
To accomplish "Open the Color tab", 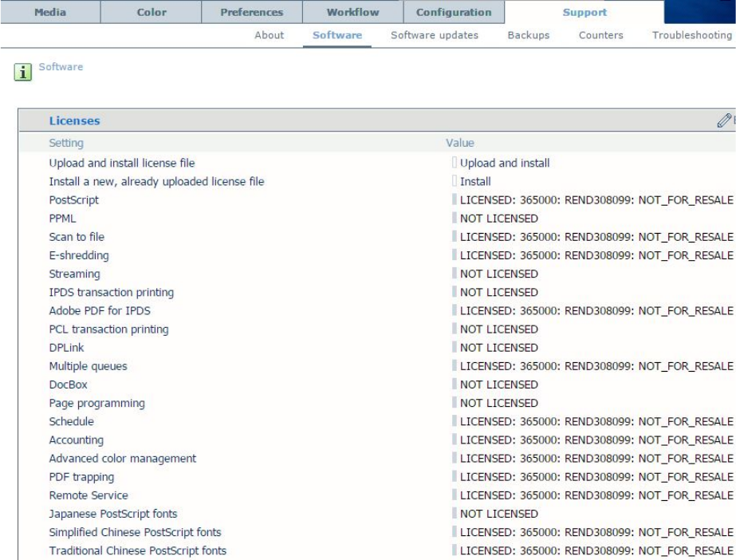I will tap(152, 12).
